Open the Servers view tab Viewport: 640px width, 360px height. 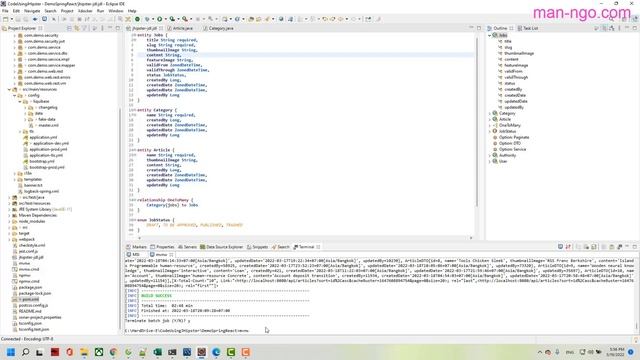point(188,247)
